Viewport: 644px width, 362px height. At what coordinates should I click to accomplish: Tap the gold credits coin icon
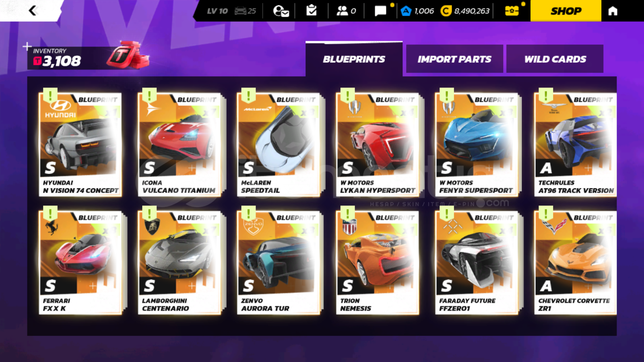(x=446, y=11)
